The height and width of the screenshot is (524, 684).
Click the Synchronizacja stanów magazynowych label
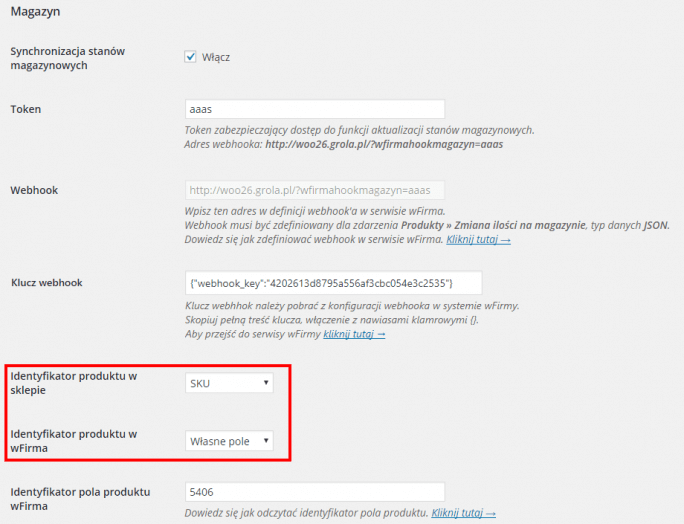point(68,58)
